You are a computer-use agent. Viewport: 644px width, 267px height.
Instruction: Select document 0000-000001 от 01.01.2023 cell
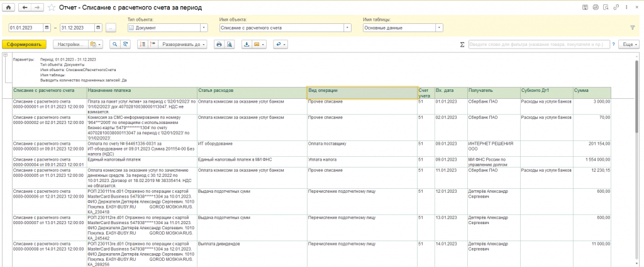(x=49, y=106)
